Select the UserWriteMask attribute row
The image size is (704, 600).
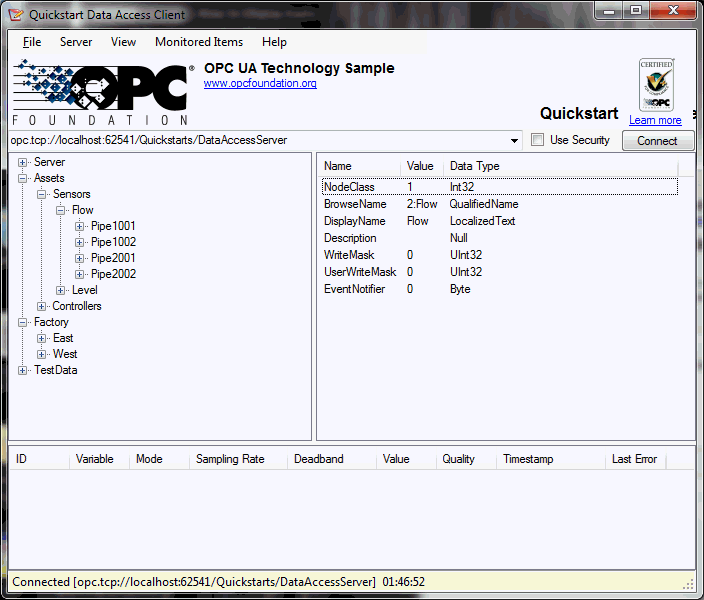pyautogui.click(x=500, y=272)
